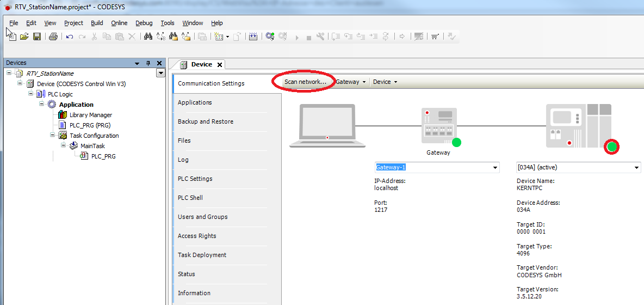Screen dimensions: 644x305
Task: Click the Scan network... button
Action: point(305,82)
